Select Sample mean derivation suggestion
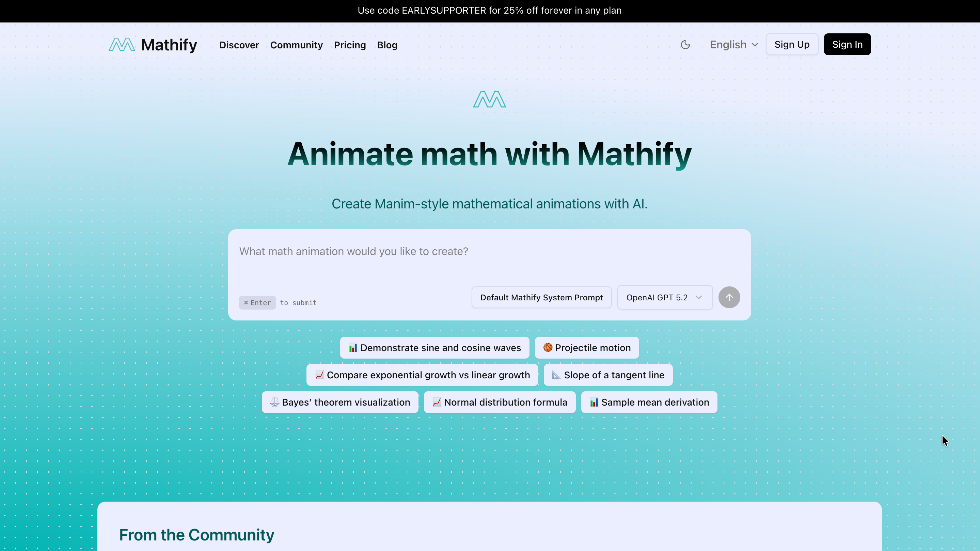The width and height of the screenshot is (980, 551). click(x=649, y=402)
